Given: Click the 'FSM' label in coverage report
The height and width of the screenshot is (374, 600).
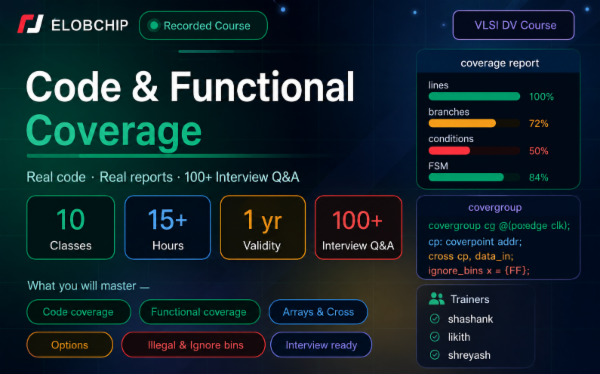Looking at the screenshot, I should coord(438,166).
